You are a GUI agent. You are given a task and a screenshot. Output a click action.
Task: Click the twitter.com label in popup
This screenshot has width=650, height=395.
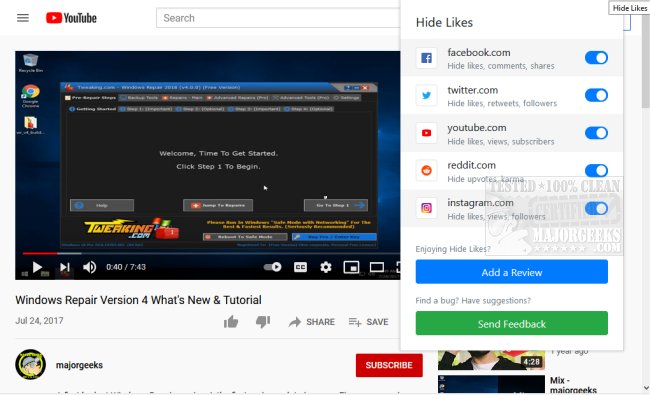coord(473,90)
